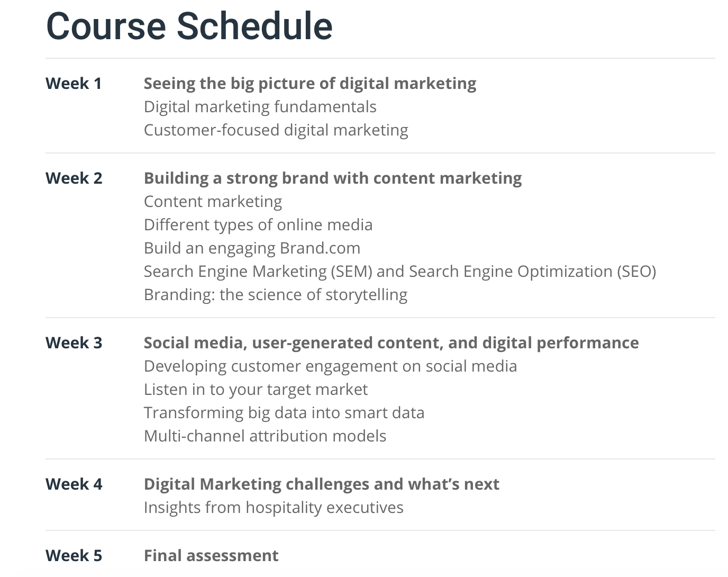Click 'Social media, user-generated content' title
Viewport: 728px width, 577px height.
391,343
